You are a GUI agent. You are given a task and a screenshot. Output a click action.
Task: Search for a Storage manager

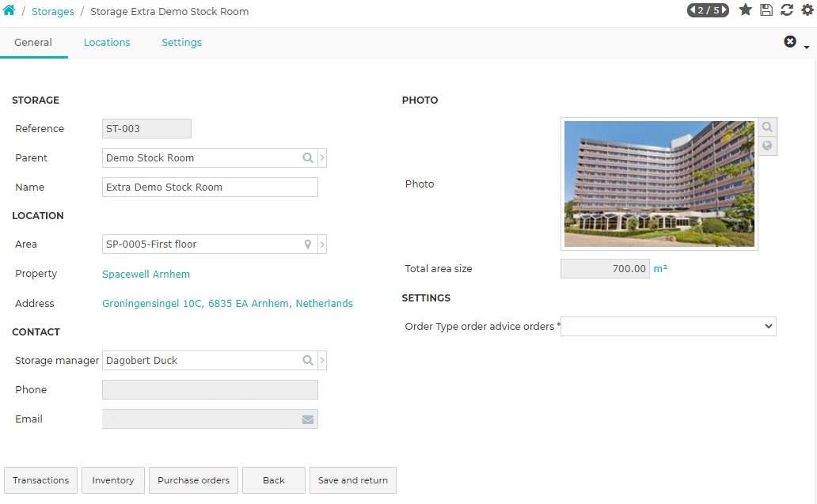pyautogui.click(x=307, y=360)
